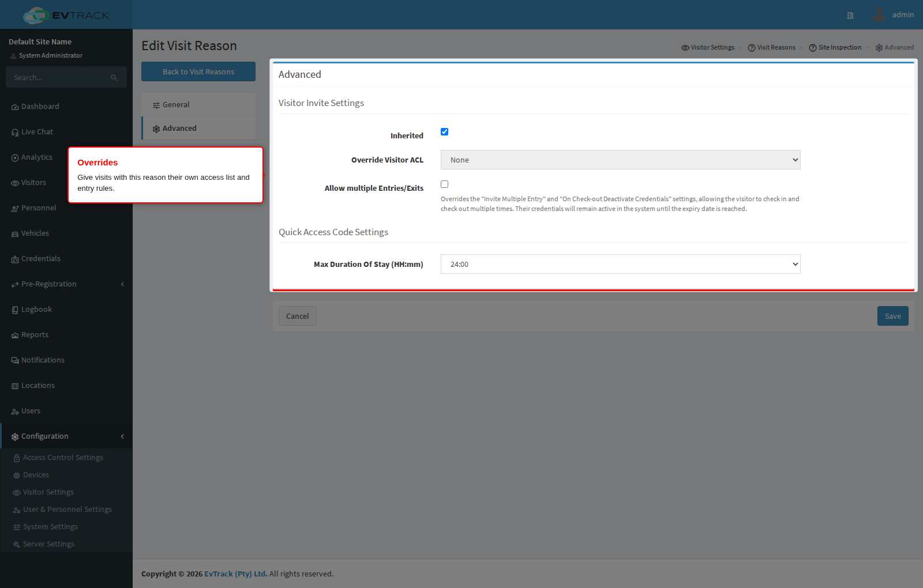This screenshot has height=588, width=923.
Task: Click the Devices chip icon
Action: pos(17,476)
